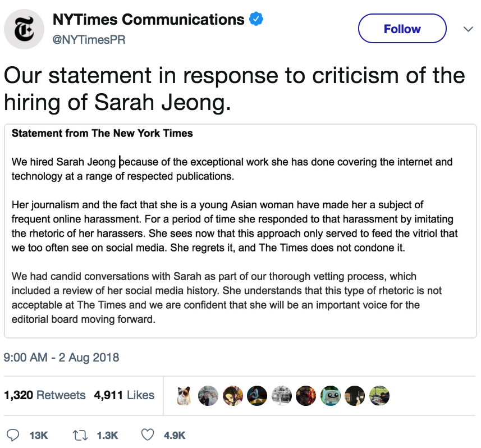
Task: Click the anime character liker avatar
Action: click(x=232, y=395)
